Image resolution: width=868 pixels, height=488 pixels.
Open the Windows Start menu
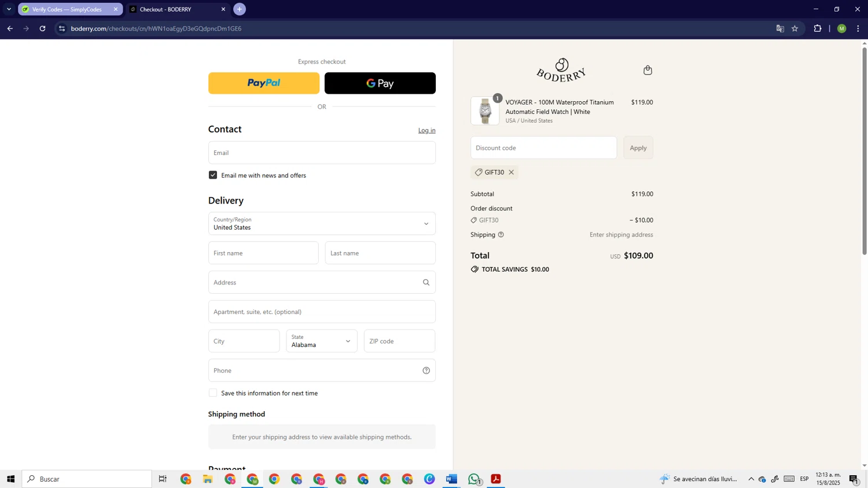(10, 479)
